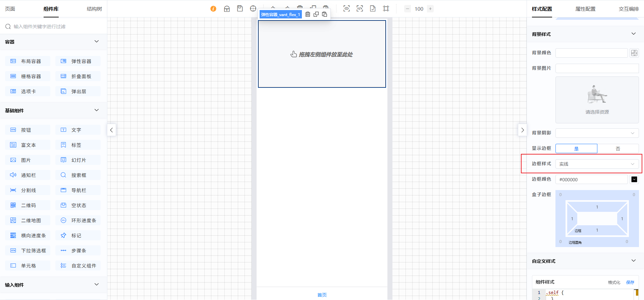
Task: Collapse the right panel with arrow toggle
Action: (522, 130)
